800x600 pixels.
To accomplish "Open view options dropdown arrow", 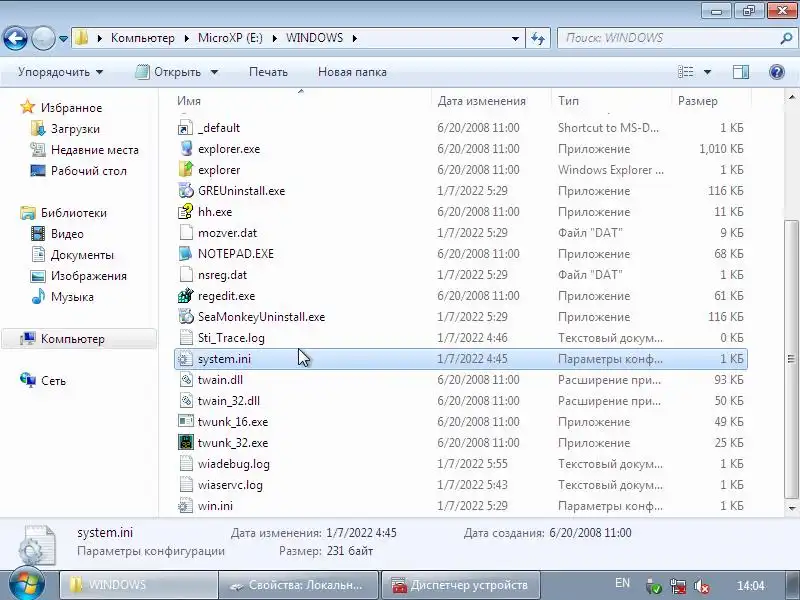I will click(707, 72).
